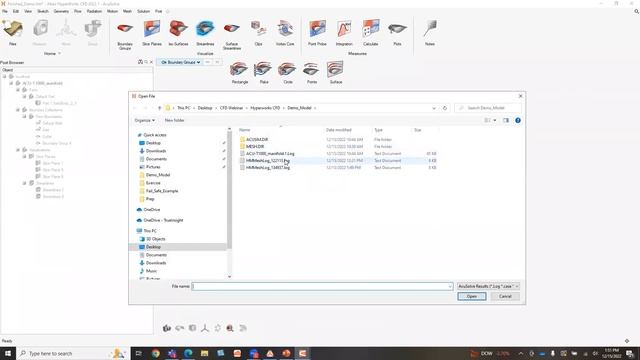Screen dimensions: 640x360
Task: Go up one folder level with the up arrow
Action: [x=160, y=108]
